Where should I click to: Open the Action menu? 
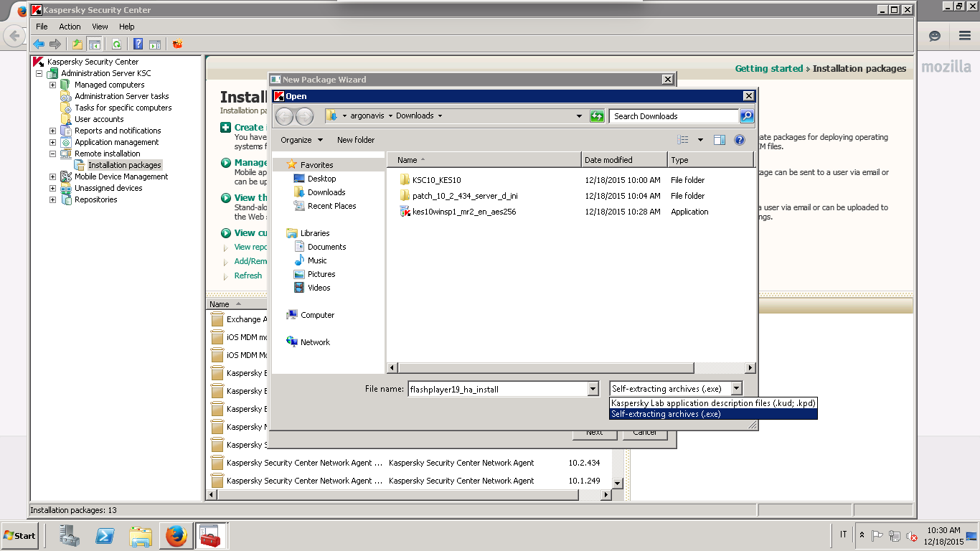click(70, 27)
